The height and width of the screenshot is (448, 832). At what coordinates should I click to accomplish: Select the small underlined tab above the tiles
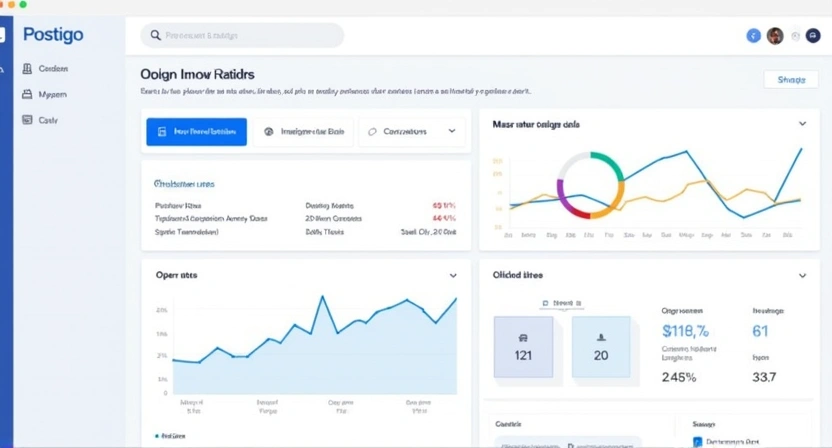point(562,304)
